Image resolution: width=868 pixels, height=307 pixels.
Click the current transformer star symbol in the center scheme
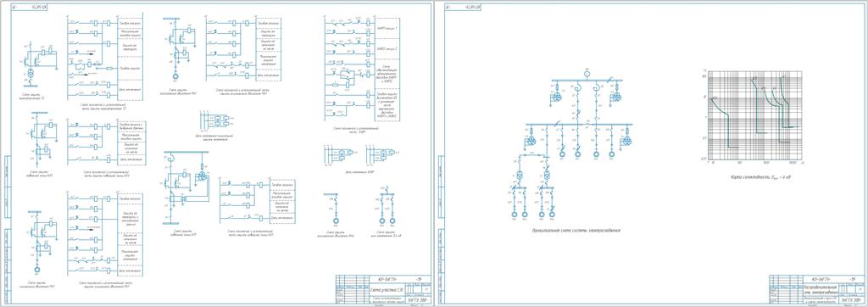[x=203, y=176]
